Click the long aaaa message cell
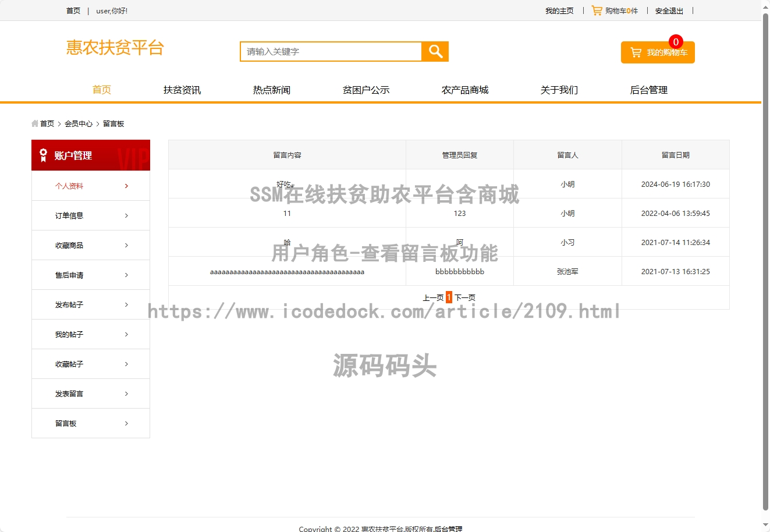Image resolution: width=770 pixels, height=532 pixels. (287, 271)
